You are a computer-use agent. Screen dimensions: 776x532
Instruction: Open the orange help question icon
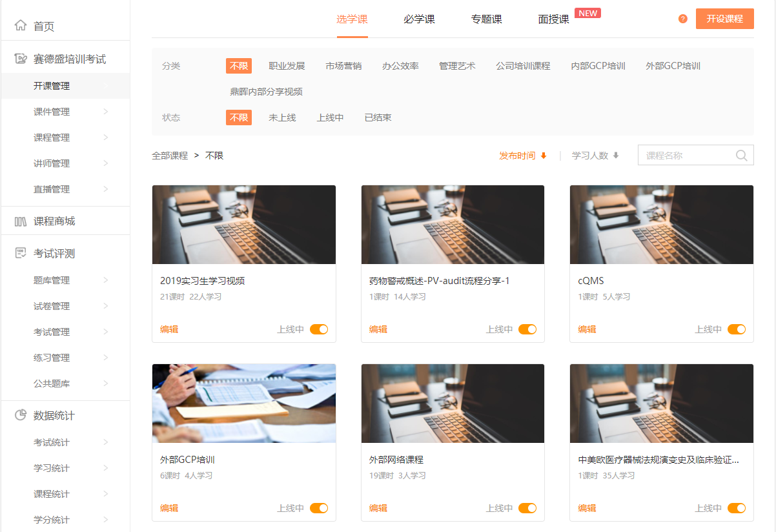[x=682, y=19]
